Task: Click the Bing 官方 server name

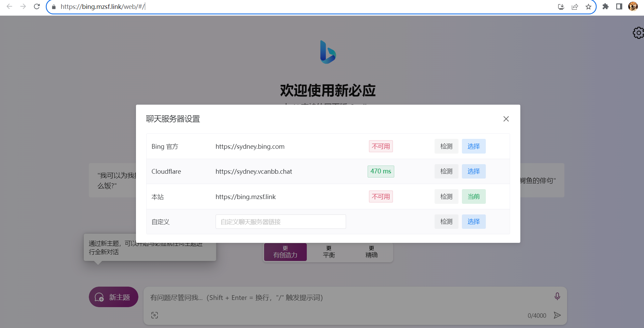Action: click(x=165, y=146)
